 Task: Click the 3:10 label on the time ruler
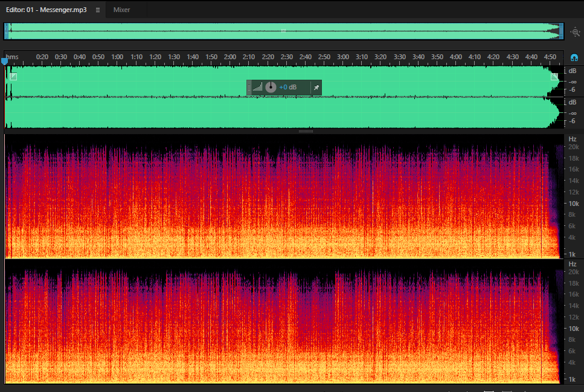361,57
